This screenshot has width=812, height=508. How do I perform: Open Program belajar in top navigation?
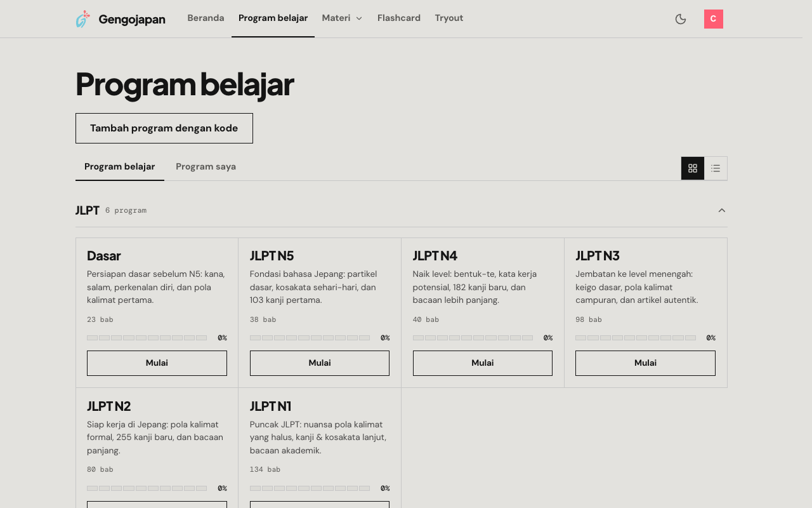pyautogui.click(x=273, y=18)
